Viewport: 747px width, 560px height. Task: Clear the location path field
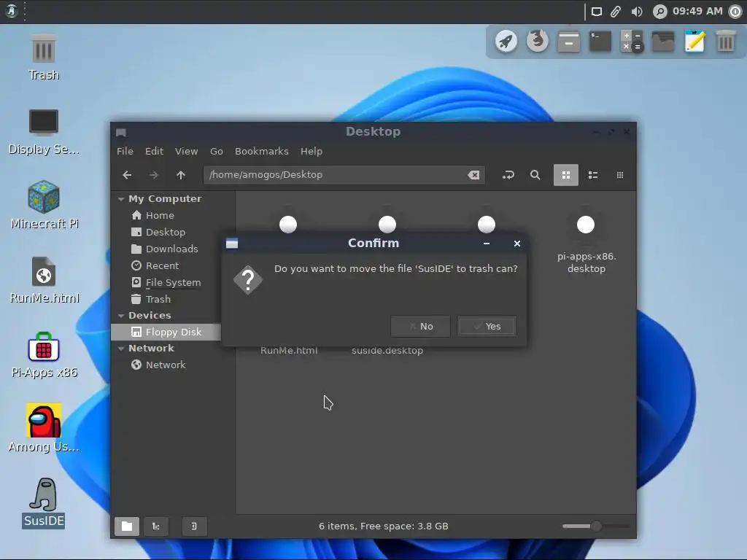coord(473,175)
